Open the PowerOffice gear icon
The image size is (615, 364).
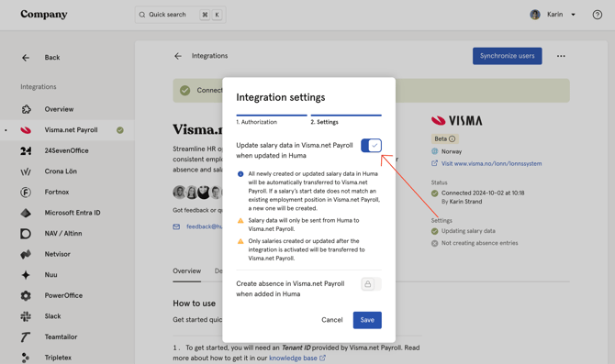pos(26,295)
